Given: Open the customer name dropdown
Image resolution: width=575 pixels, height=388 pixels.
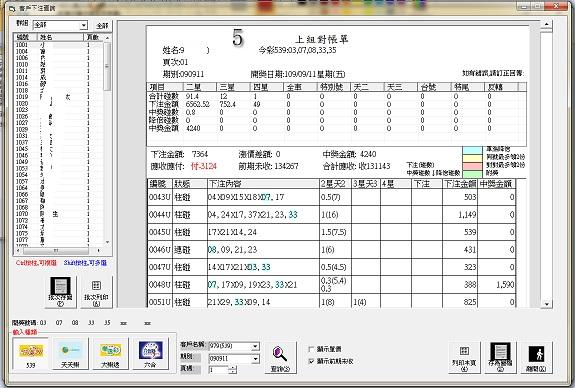Looking at the screenshot, I should point(255,346).
